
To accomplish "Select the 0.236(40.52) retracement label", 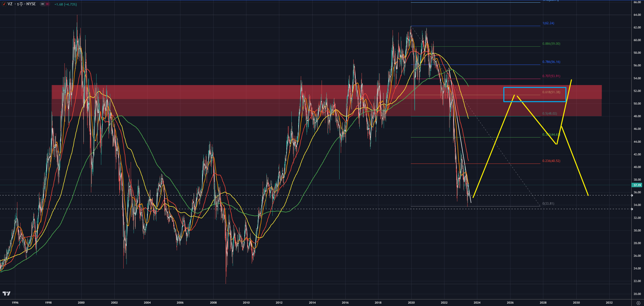I will [551, 161].
